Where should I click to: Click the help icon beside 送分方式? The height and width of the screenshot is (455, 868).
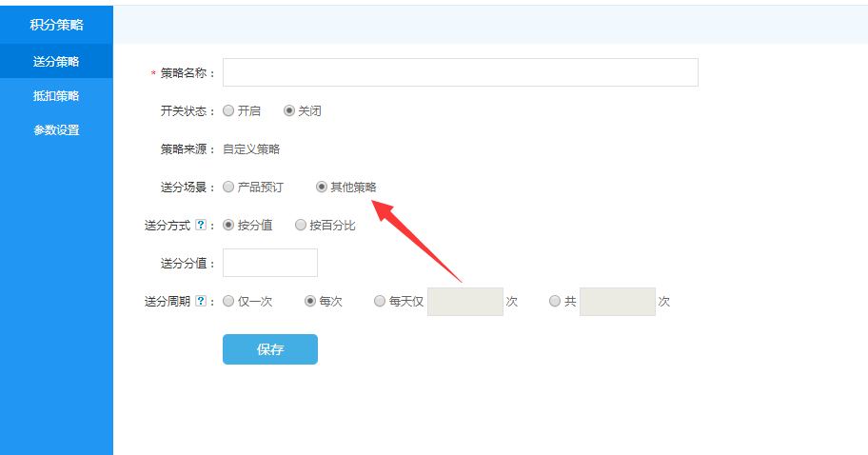200,226
